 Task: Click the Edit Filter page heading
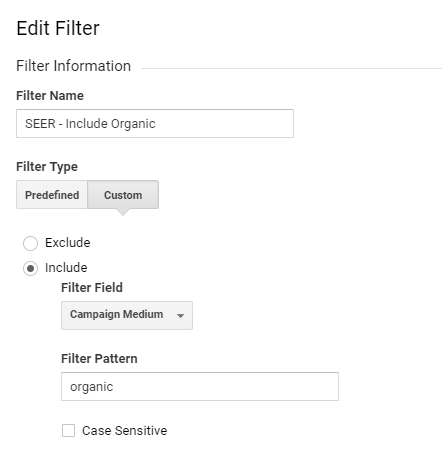(x=58, y=28)
